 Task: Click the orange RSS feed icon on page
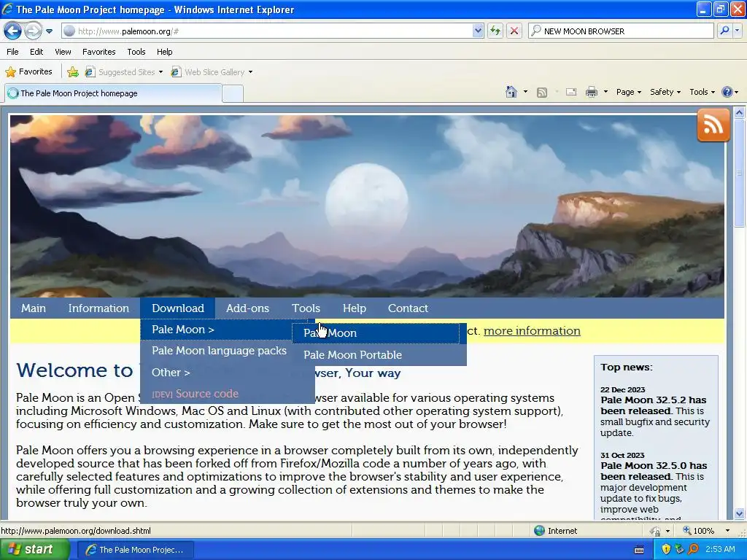click(713, 125)
